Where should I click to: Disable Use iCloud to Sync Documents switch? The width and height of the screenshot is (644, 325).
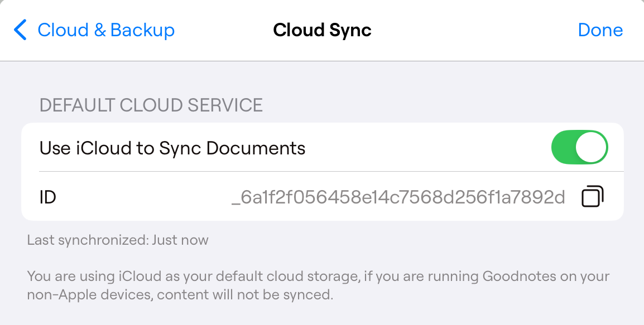coord(579,147)
